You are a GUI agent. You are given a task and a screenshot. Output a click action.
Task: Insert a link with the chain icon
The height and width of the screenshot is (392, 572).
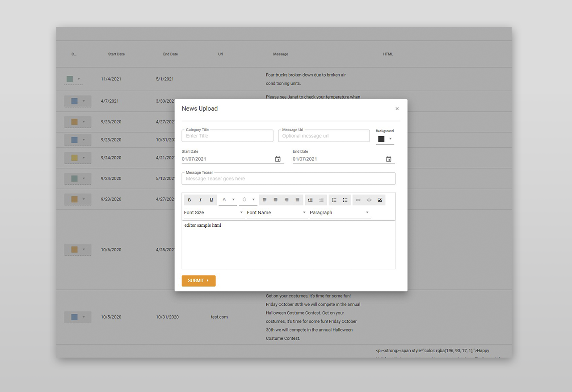pyautogui.click(x=358, y=200)
